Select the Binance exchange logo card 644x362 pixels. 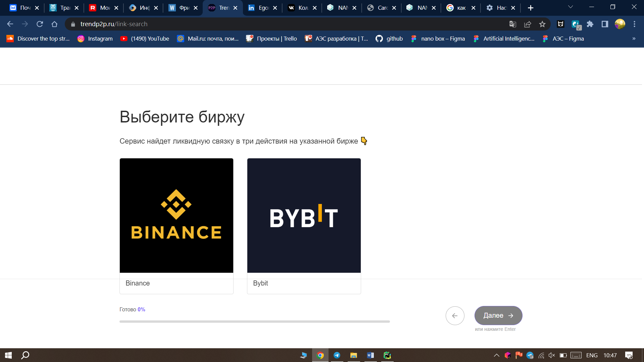(x=177, y=215)
